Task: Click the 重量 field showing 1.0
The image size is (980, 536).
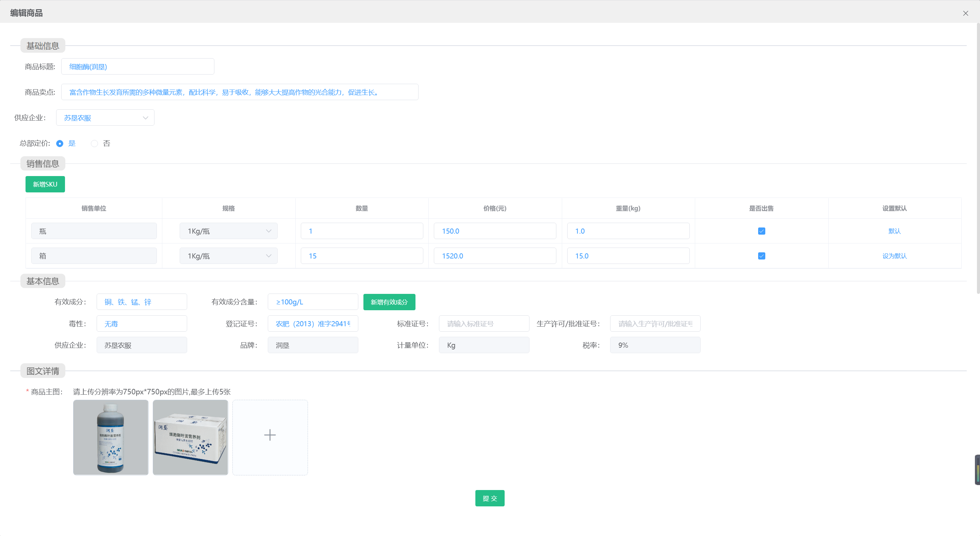Action: 628,231
